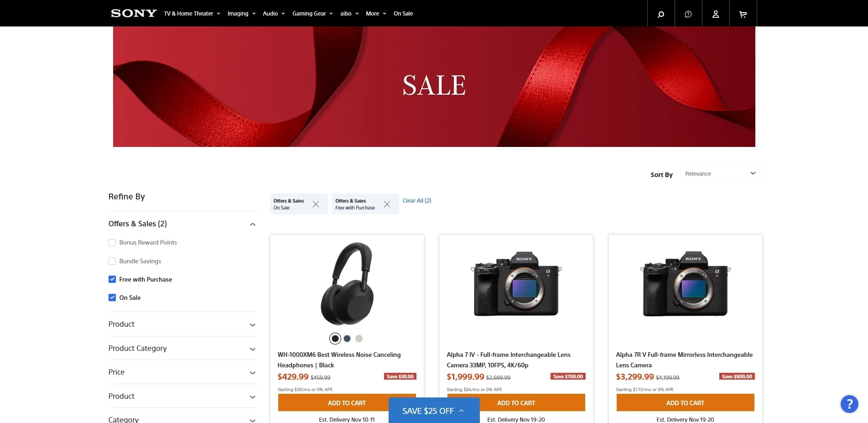This screenshot has width=868, height=423.
Task: Check the Bundle Savings checkbox
Action: 112,261
